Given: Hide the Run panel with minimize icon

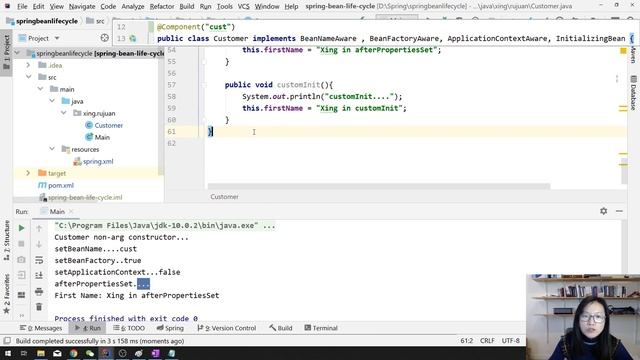Looking at the screenshot, I should tap(619, 211).
